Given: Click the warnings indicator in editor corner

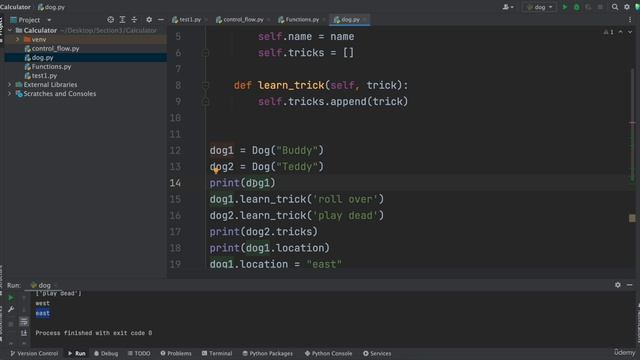Looking at the screenshot, I should pyautogui.click(x=608, y=32).
